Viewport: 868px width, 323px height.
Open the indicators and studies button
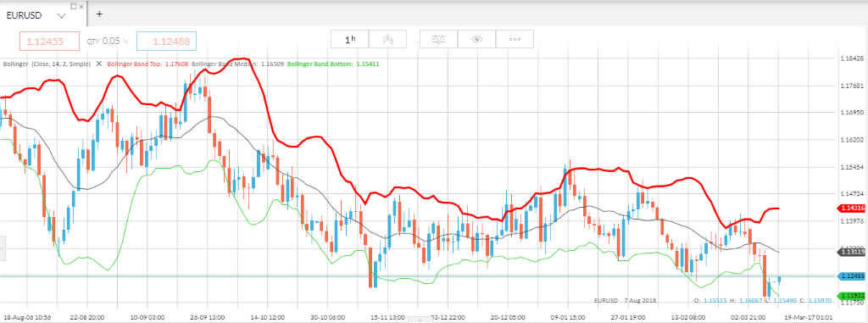438,39
